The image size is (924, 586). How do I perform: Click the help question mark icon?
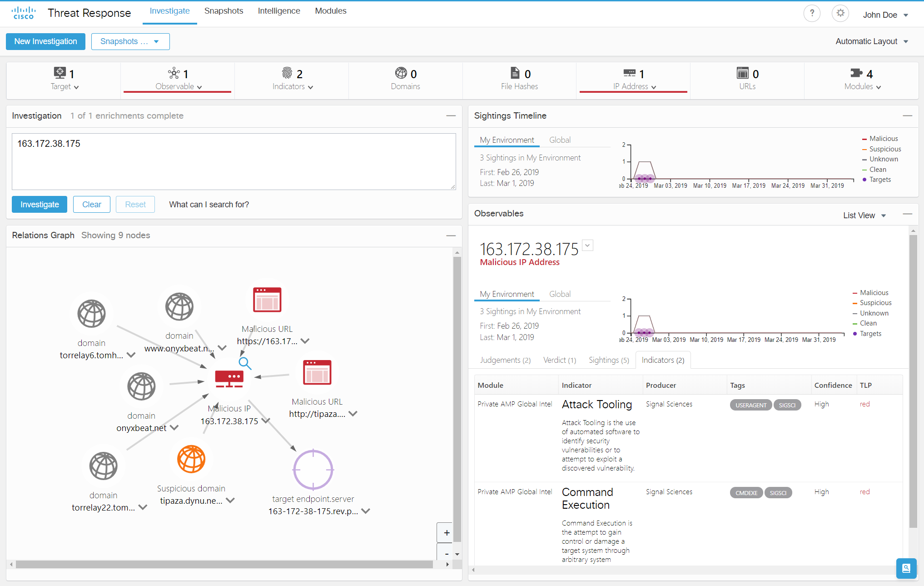812,13
